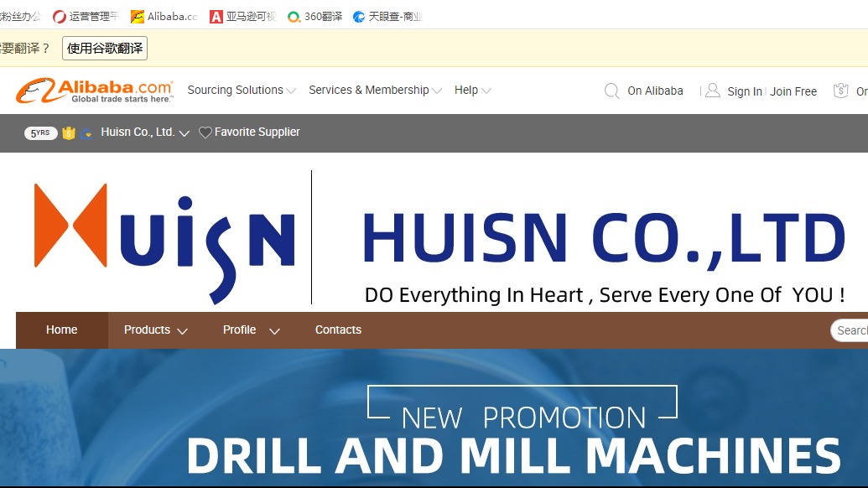Expand the Profile menu chevron
The image size is (868, 488).
pos(274,331)
